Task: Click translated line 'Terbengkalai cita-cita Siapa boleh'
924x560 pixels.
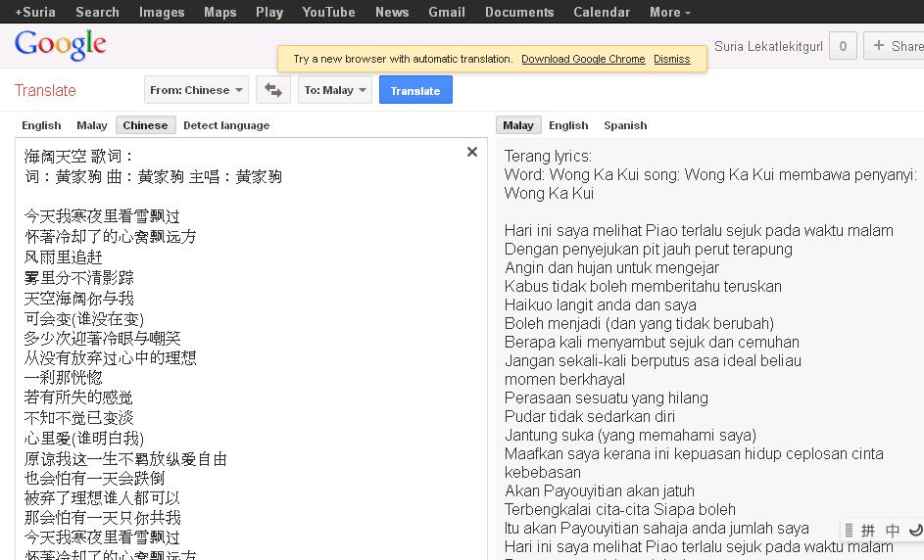Action: tap(620, 509)
